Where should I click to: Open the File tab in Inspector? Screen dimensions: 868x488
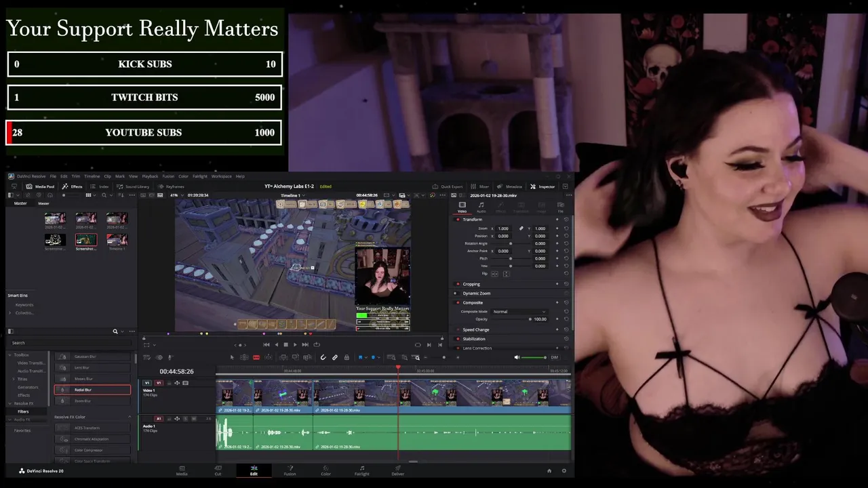[560, 207]
